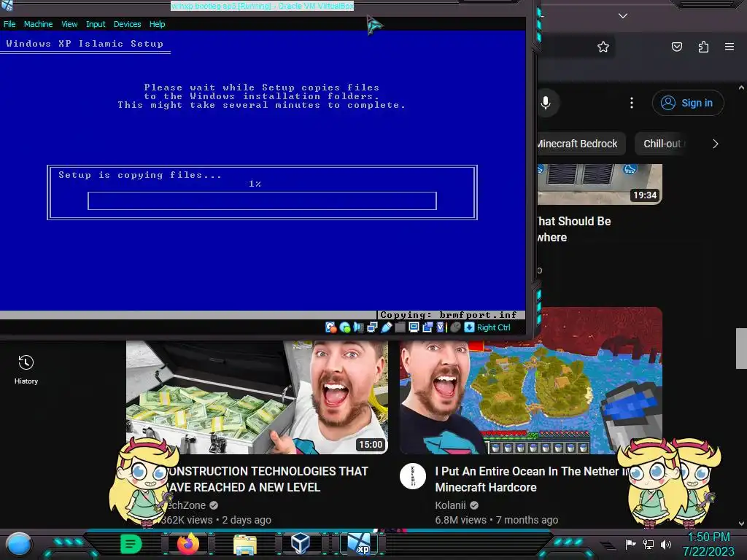The width and height of the screenshot is (747, 560).
Task: Open the 19:34 video thumbnail
Action: click(600, 184)
